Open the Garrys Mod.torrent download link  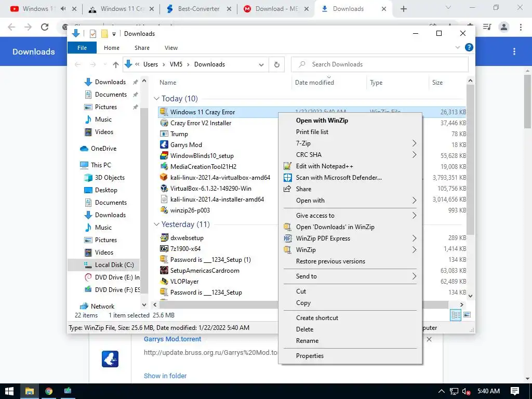[172, 339]
